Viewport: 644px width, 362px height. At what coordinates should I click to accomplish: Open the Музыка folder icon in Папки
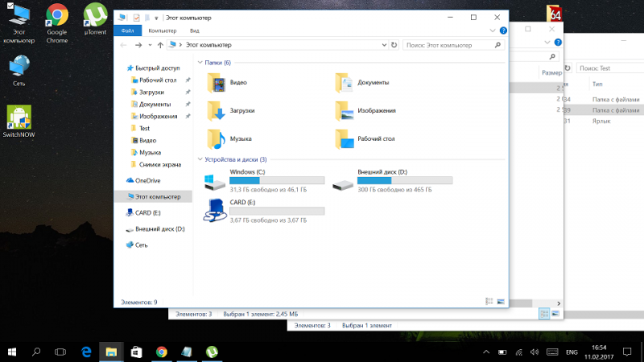[x=216, y=138]
